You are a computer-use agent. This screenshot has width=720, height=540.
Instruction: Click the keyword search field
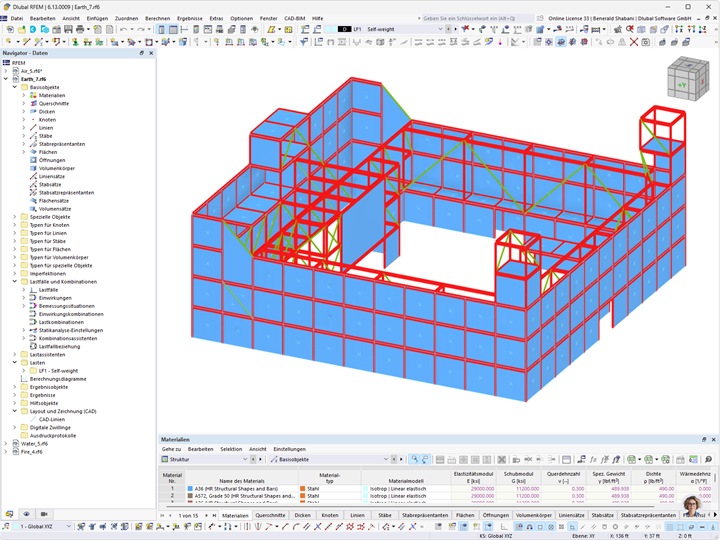coord(478,18)
